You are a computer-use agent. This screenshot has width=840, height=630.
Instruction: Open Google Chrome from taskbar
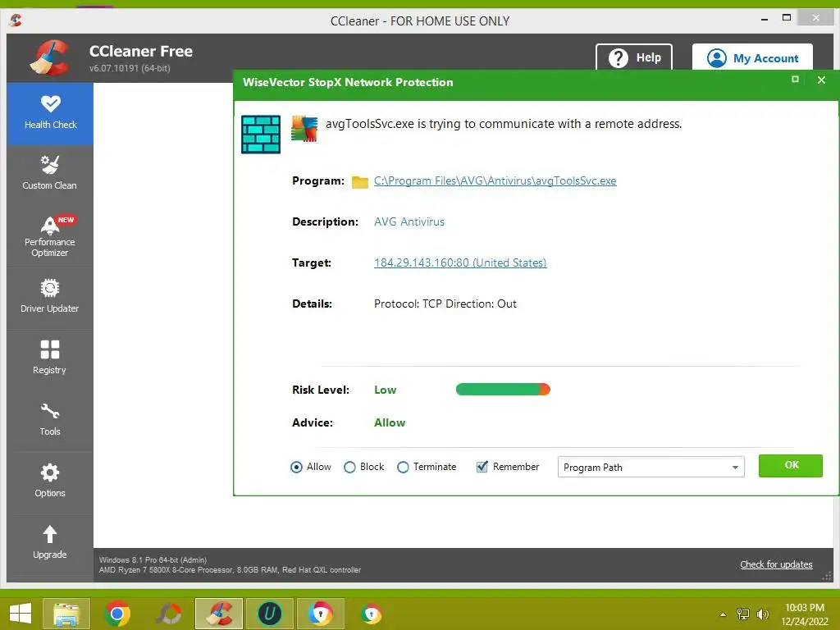click(x=117, y=614)
